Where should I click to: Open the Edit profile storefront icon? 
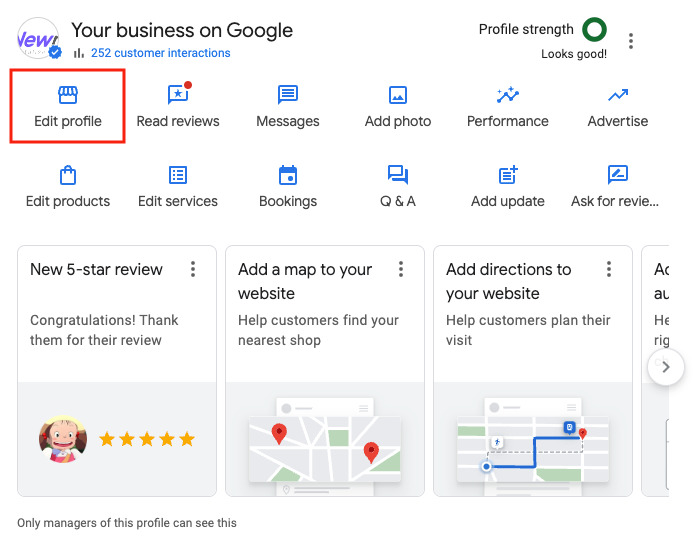pyautogui.click(x=68, y=95)
